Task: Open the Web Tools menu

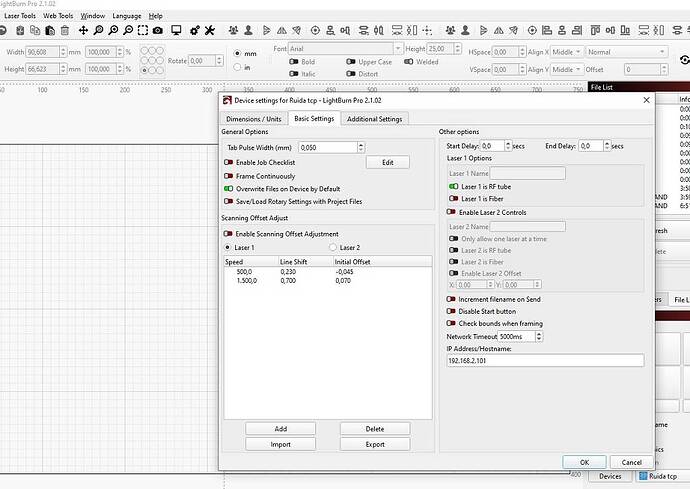Action: click(x=58, y=16)
